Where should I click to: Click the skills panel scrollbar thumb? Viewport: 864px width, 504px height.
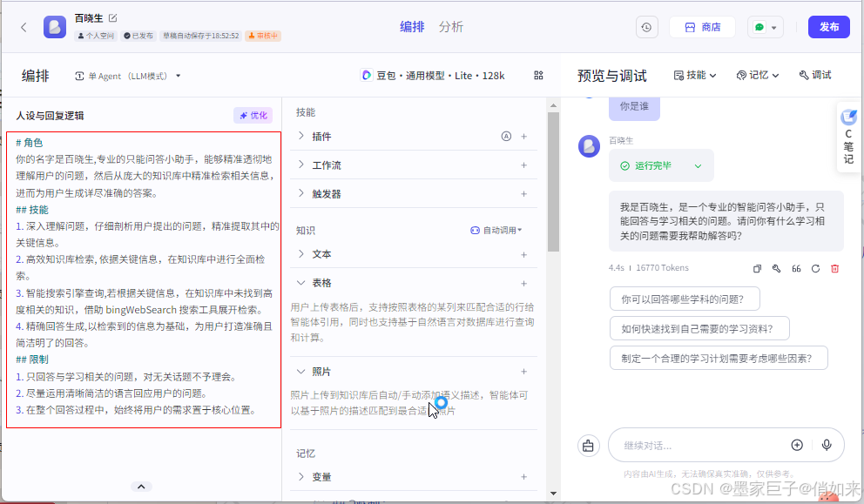coord(553,182)
